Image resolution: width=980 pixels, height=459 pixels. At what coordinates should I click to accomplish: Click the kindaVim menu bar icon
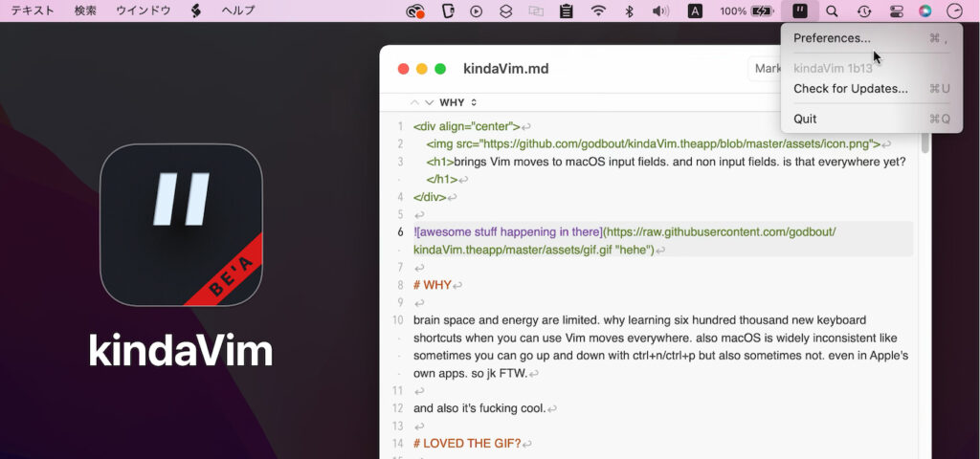800,11
